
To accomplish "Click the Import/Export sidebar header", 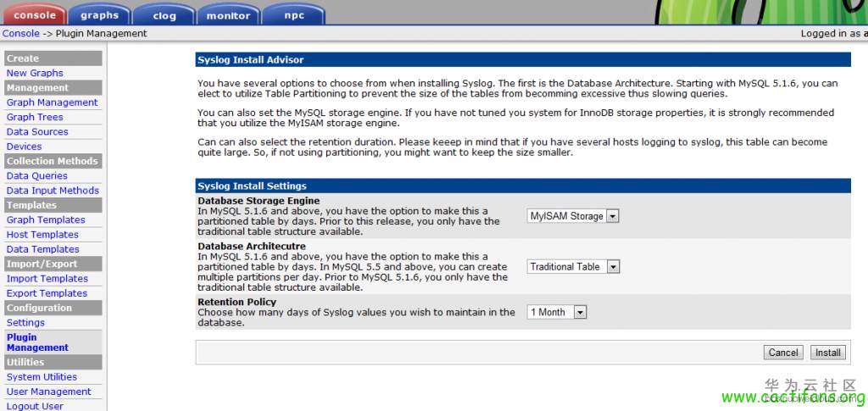I will [53, 264].
